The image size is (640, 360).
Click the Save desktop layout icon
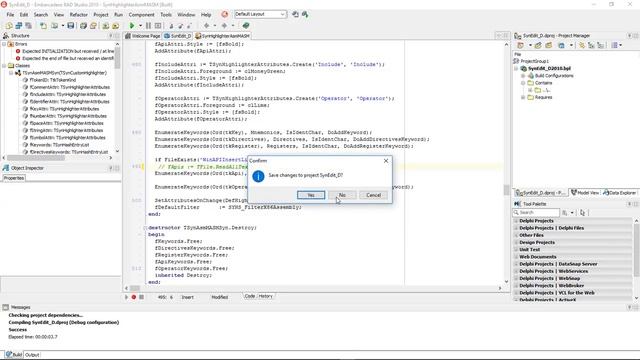(295, 14)
